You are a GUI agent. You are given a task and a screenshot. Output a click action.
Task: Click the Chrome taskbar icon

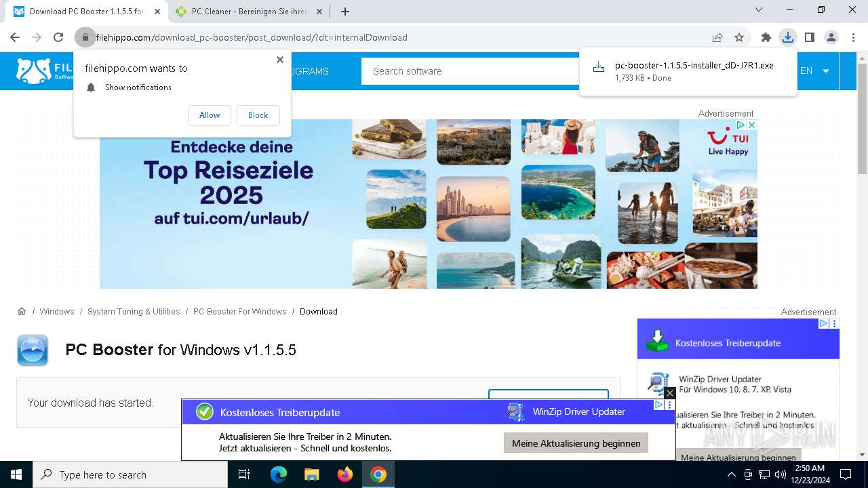378,474
